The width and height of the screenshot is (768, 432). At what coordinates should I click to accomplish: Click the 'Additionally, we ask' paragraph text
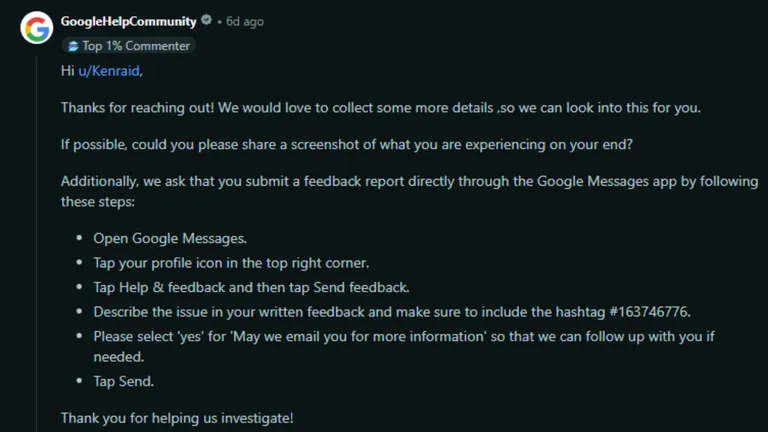pos(409,192)
